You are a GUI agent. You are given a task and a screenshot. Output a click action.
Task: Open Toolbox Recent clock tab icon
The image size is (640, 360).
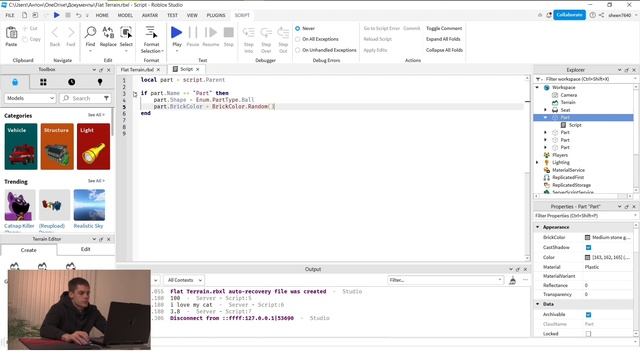tap(71, 82)
